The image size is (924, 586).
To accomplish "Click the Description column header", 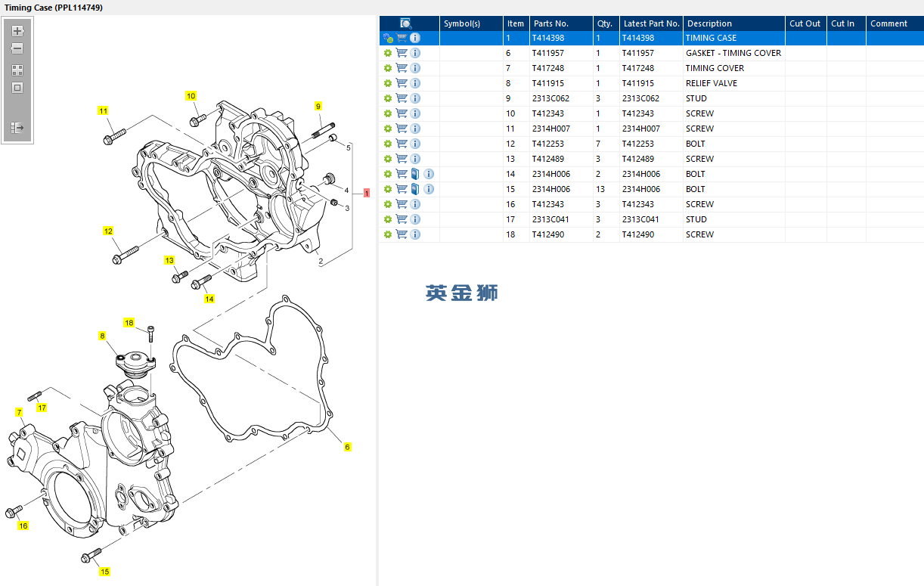I will coord(709,23).
